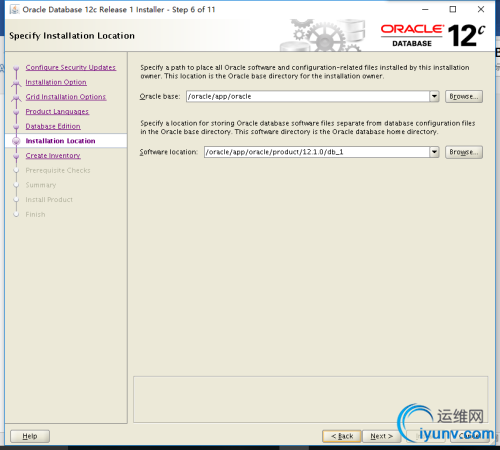The width and height of the screenshot is (500, 450).
Task: Go to the Create Inventory step
Action: tap(53, 155)
